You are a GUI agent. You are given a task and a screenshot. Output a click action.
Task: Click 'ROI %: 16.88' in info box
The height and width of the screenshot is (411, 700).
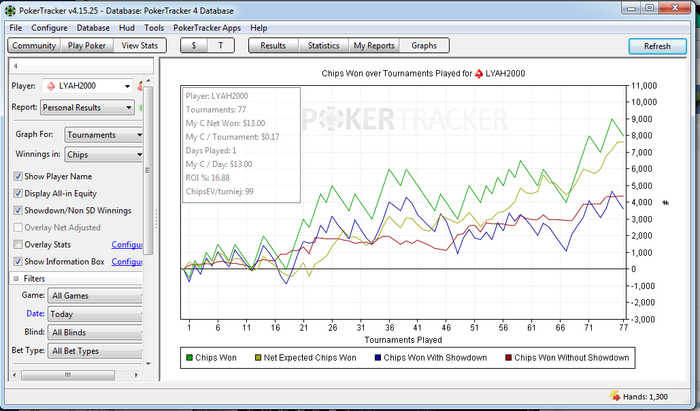(208, 178)
